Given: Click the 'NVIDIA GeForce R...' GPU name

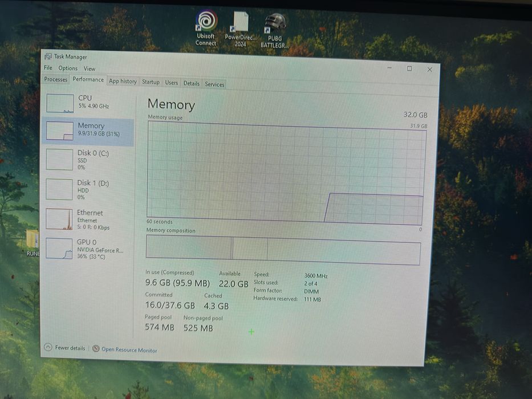Looking at the screenshot, I should point(100,250).
